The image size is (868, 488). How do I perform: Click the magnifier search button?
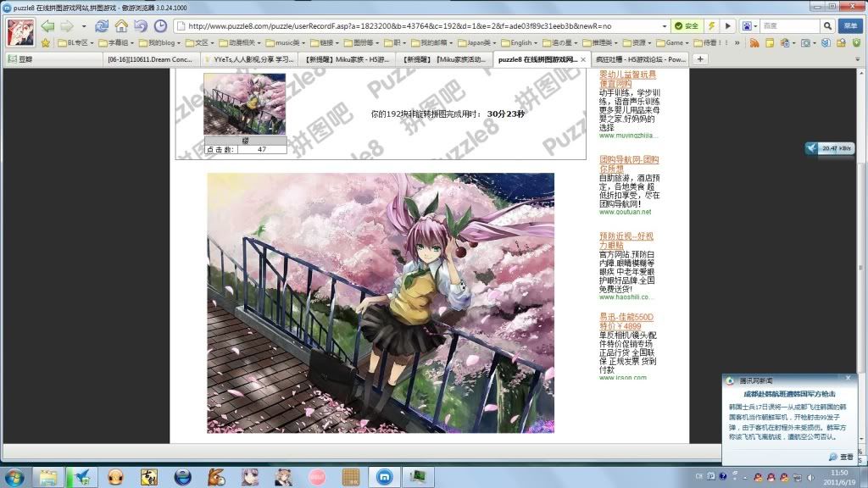827,26
